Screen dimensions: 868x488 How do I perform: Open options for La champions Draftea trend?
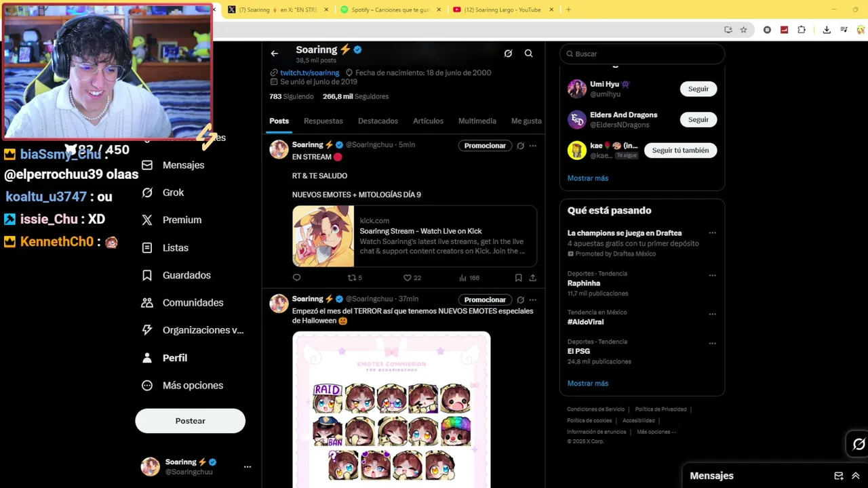[712, 233]
